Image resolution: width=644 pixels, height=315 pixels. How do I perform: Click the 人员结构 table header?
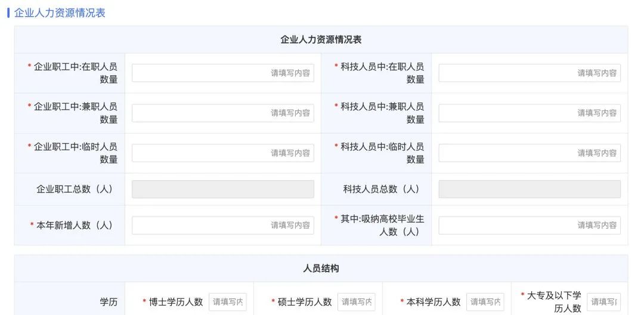(x=321, y=268)
